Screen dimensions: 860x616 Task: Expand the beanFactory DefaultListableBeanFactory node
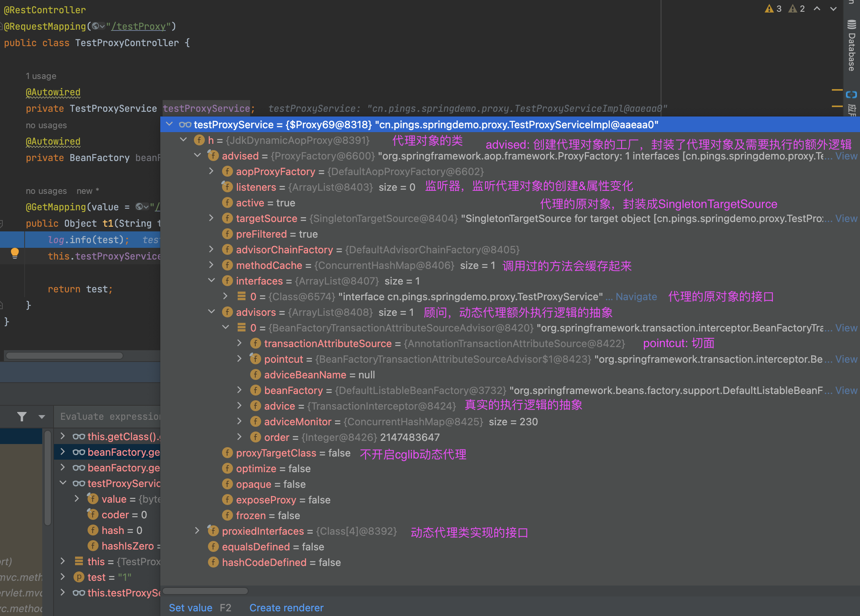coord(240,390)
